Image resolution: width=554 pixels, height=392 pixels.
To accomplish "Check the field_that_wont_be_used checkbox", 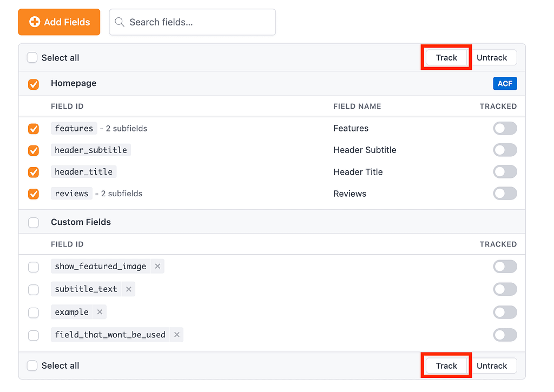I will pyautogui.click(x=34, y=335).
